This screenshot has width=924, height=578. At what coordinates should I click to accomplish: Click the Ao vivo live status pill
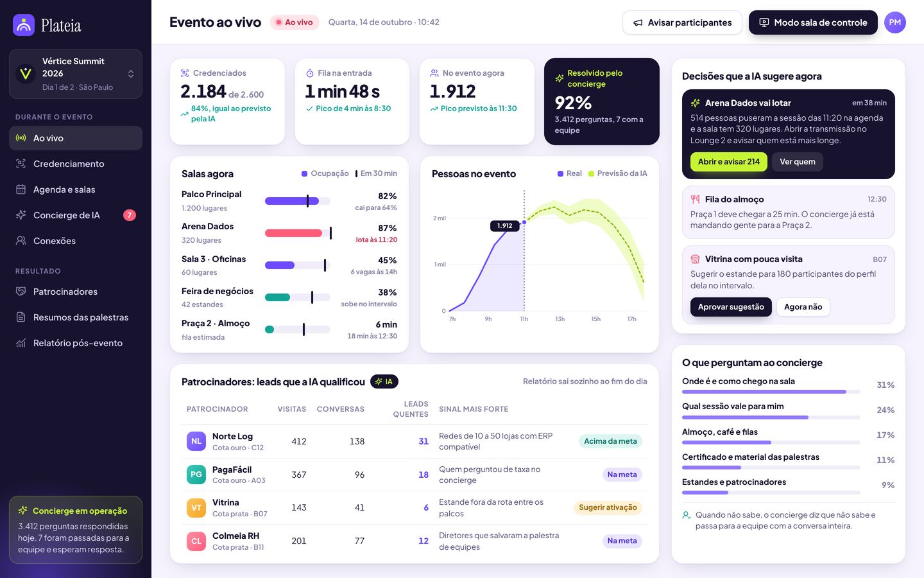tap(295, 22)
